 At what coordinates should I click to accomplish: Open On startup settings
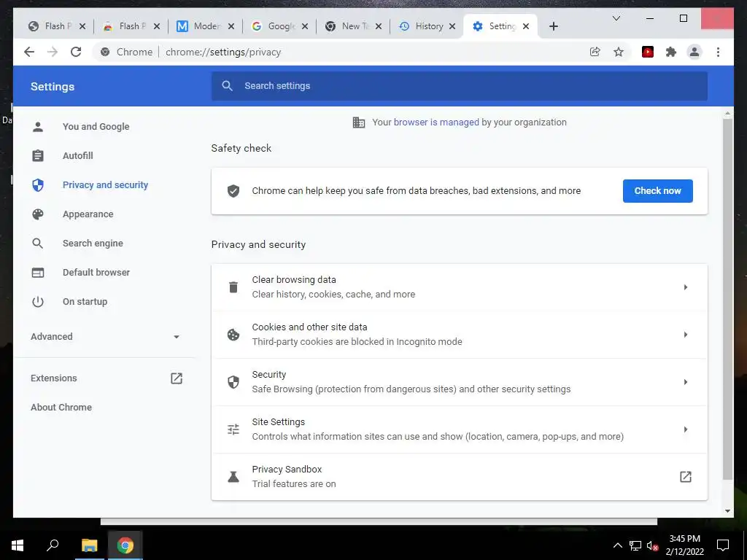point(85,301)
